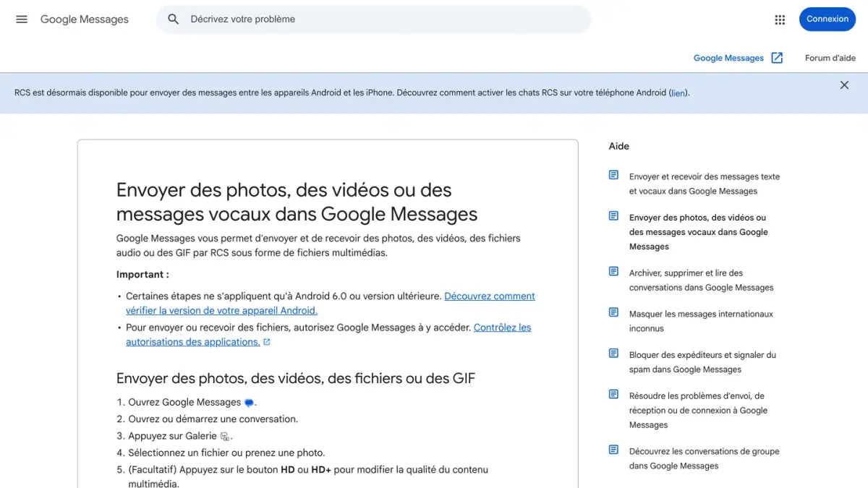Click subheading Envoyer des photos, fichiers ou GIF
The width and height of the screenshot is (868, 488).
296,378
